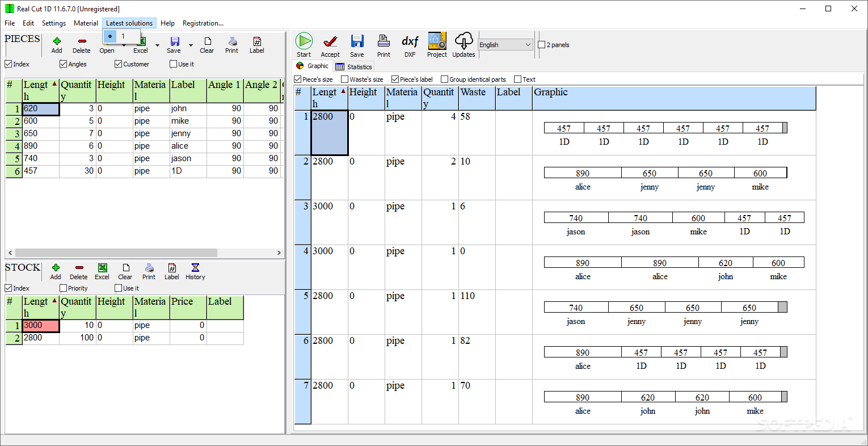Enable the Priority checkbox
Screen dimensions: 868x446
pyautogui.click(x=64, y=288)
